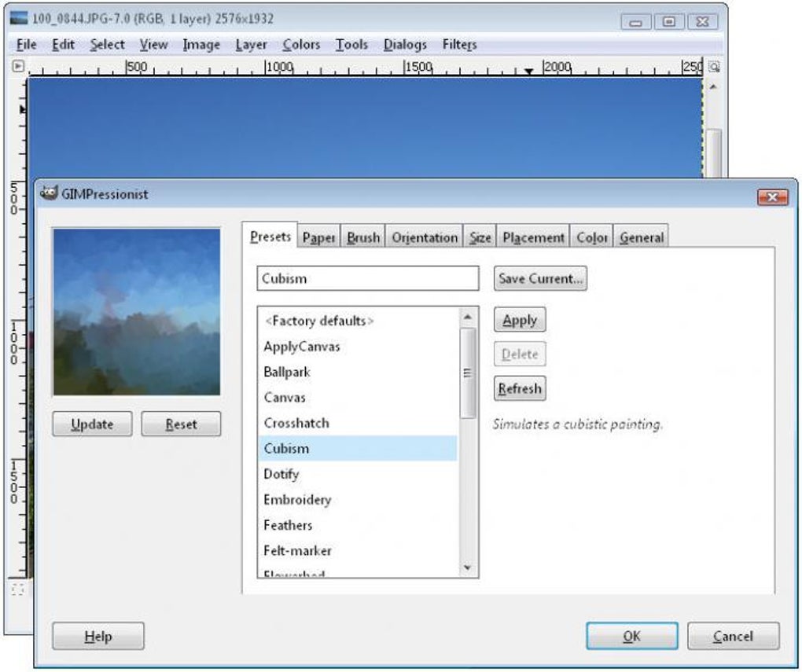This screenshot has width=802, height=672.
Task: Switch to the Placement tab
Action: (533, 237)
